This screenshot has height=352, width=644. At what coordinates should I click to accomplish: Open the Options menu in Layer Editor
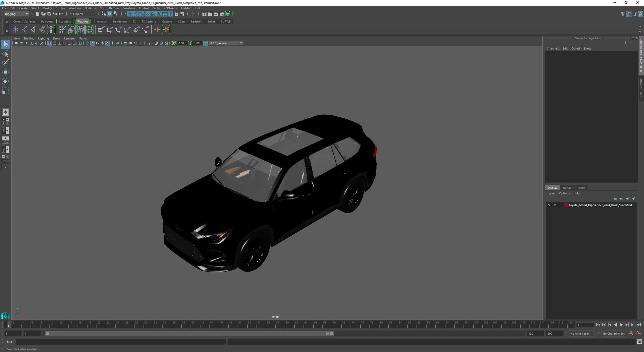point(564,193)
